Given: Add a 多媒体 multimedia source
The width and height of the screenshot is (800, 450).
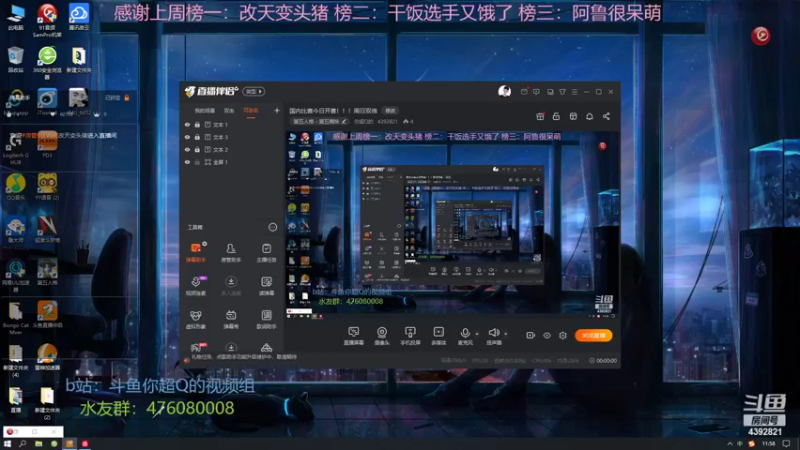Looking at the screenshot, I should (x=439, y=336).
